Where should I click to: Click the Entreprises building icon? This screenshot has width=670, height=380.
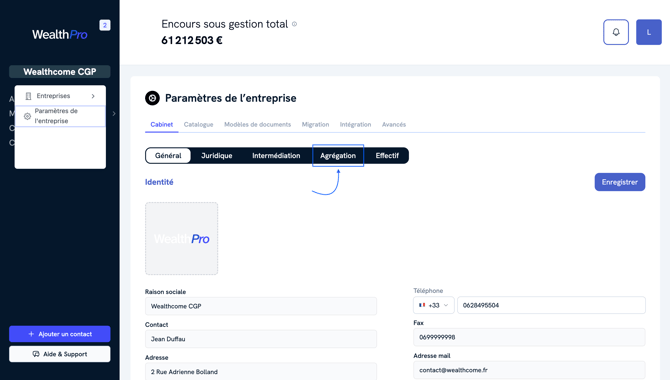(x=28, y=96)
